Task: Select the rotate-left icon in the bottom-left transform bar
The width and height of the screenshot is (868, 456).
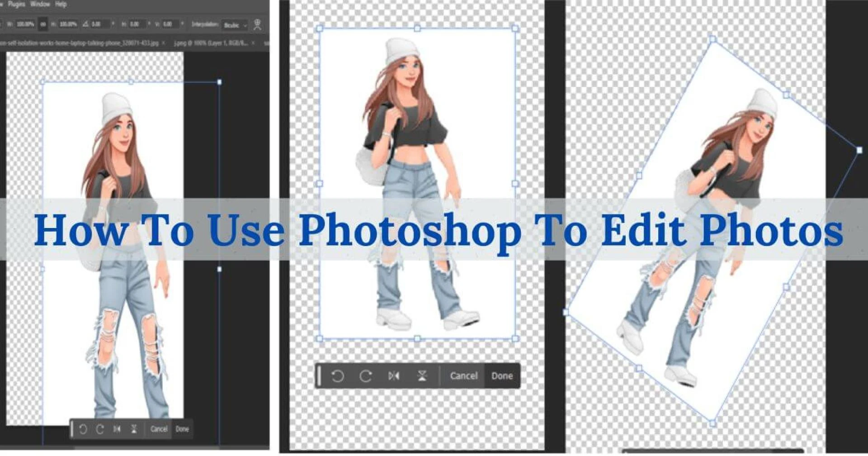Action: [x=83, y=429]
